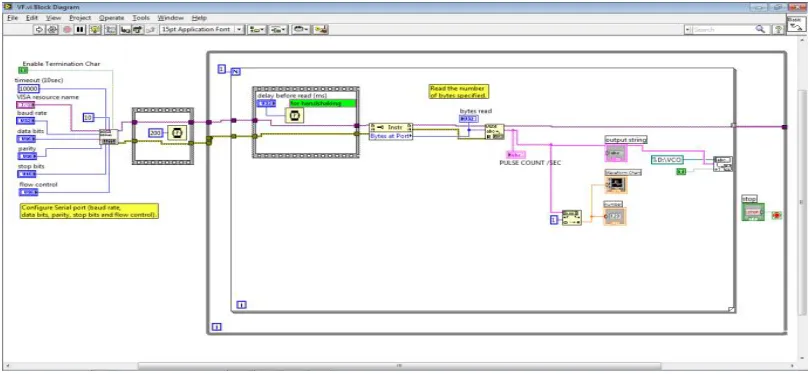This screenshot has width=810, height=374.
Task: Select green boolean constant under file path
Action: coord(681,172)
